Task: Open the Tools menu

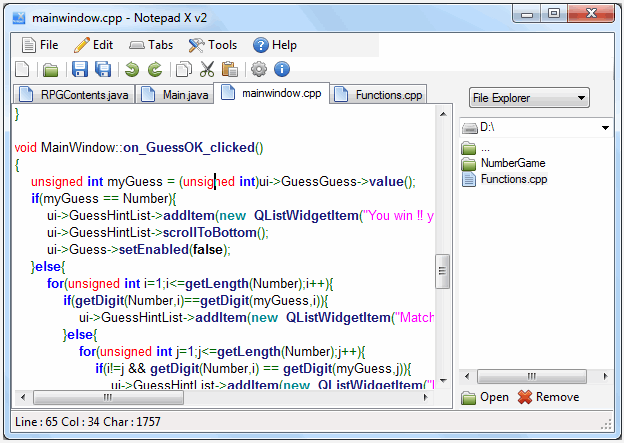Action: point(212,45)
